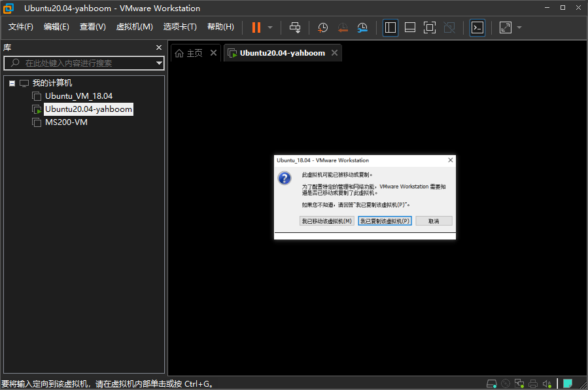Image resolution: width=588 pixels, height=390 pixels.
Task: Click the printer device status icon
Action: [x=533, y=383]
